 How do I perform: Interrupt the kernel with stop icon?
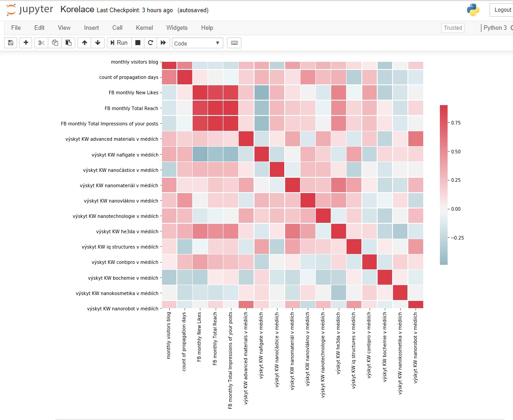coord(138,43)
